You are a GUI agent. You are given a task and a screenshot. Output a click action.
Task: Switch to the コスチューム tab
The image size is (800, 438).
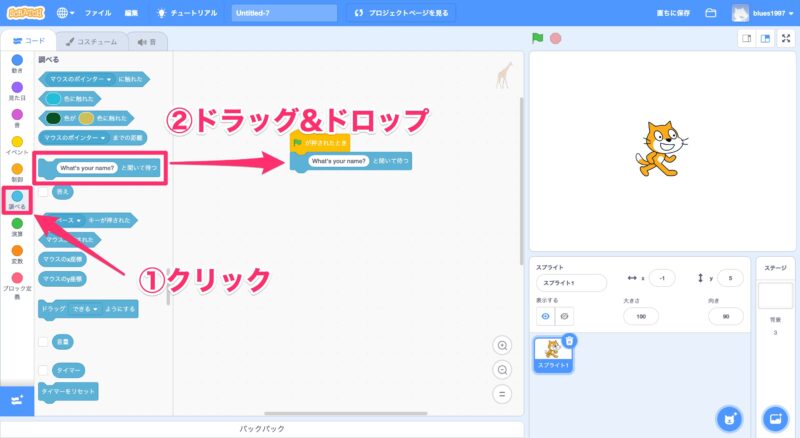(x=92, y=42)
